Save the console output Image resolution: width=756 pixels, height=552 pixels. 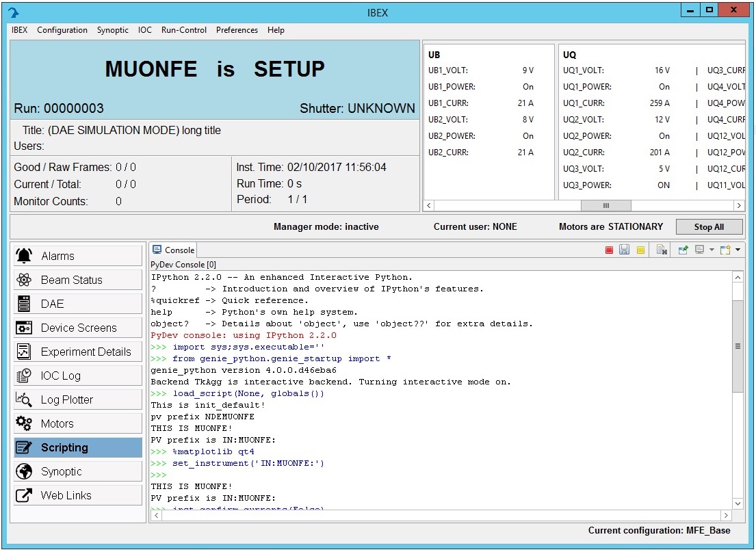click(624, 250)
